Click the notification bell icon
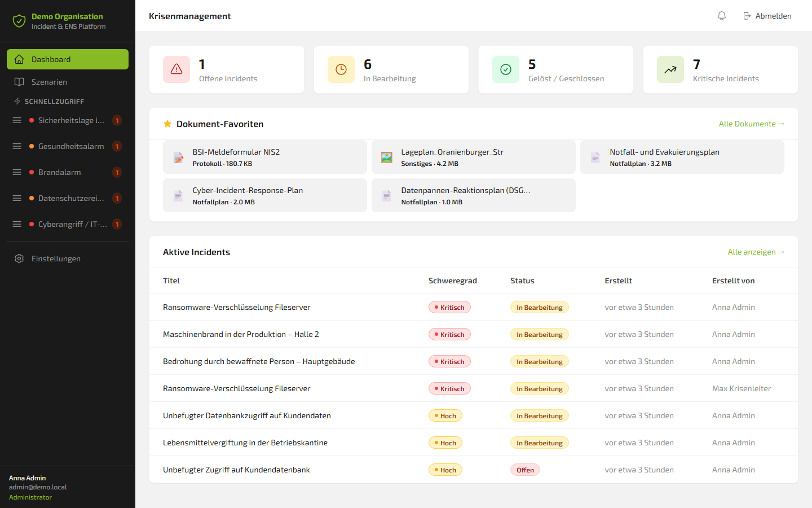The image size is (812, 508). (x=722, y=16)
